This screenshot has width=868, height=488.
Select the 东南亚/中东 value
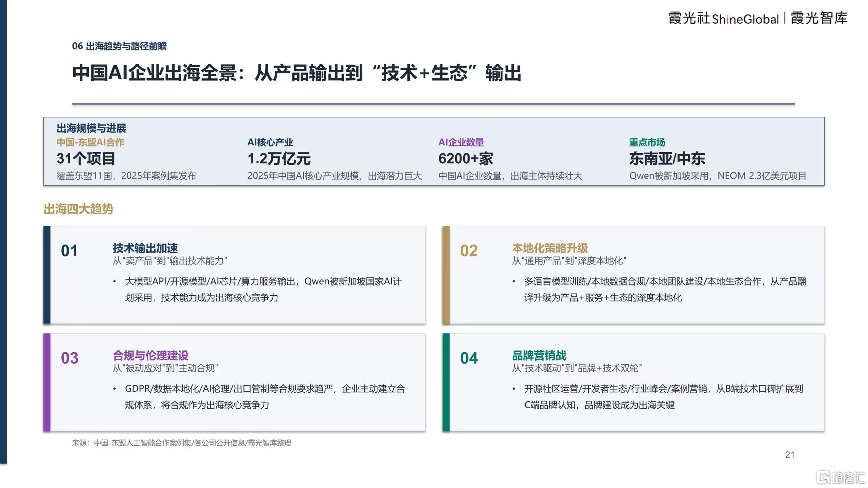667,158
